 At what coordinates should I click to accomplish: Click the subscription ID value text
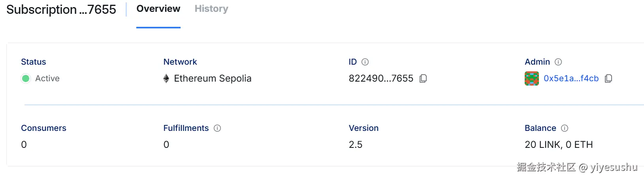[x=381, y=78]
